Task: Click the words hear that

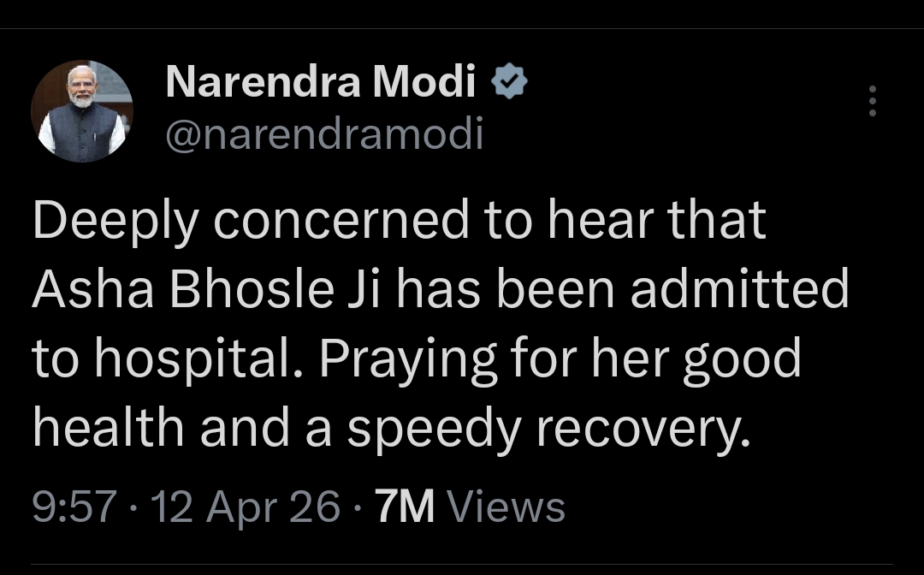Action: coord(656,221)
